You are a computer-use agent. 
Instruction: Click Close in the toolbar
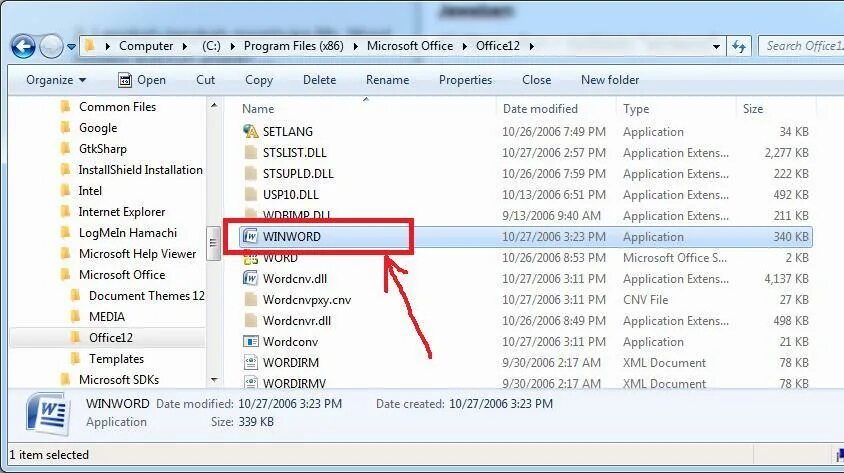click(x=537, y=80)
